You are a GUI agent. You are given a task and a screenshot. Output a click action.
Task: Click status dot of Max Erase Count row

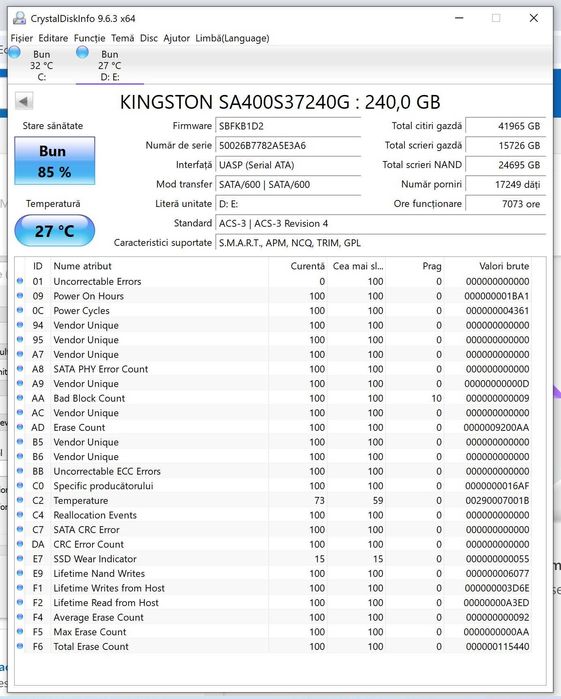(20, 631)
